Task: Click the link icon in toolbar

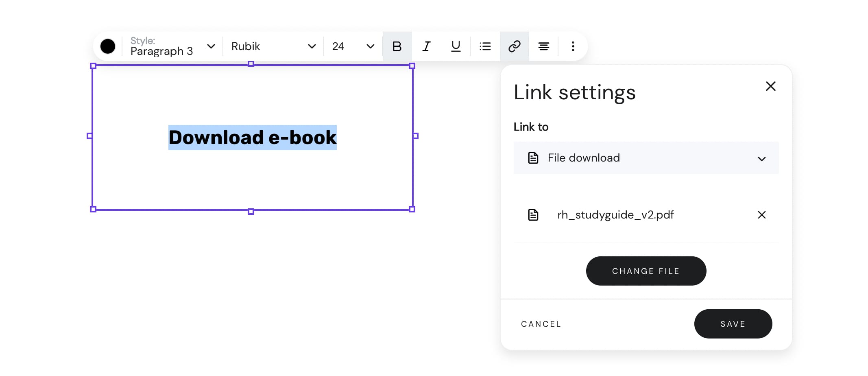Action: [514, 46]
